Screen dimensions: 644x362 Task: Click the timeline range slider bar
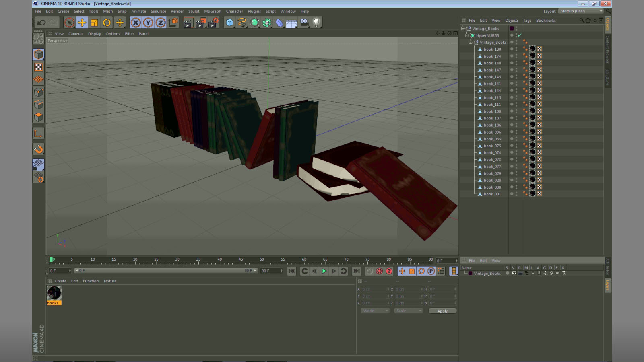pos(166,271)
